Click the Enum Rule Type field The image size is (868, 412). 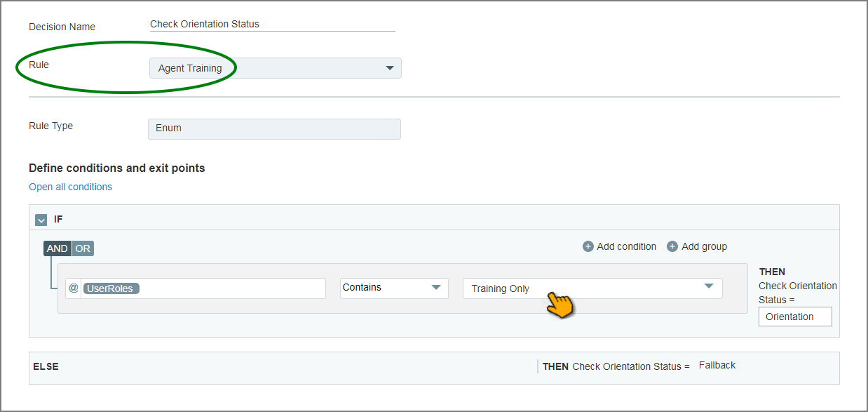(274, 128)
